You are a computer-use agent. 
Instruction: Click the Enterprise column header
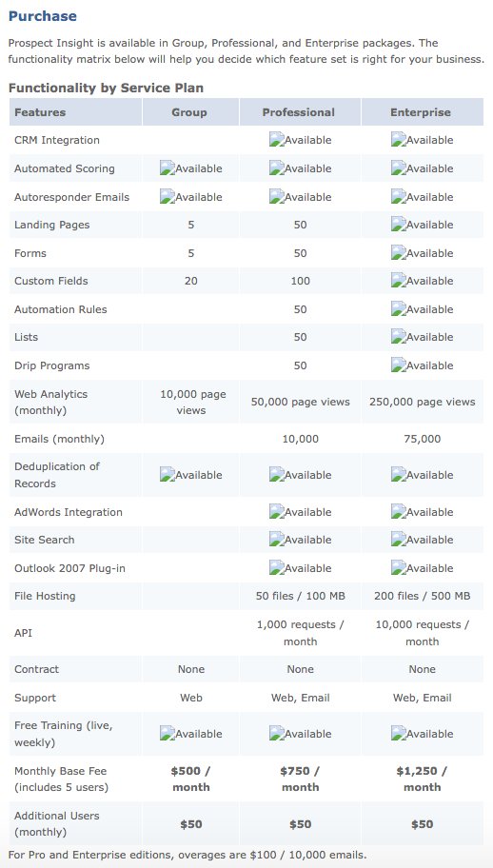coord(423,112)
